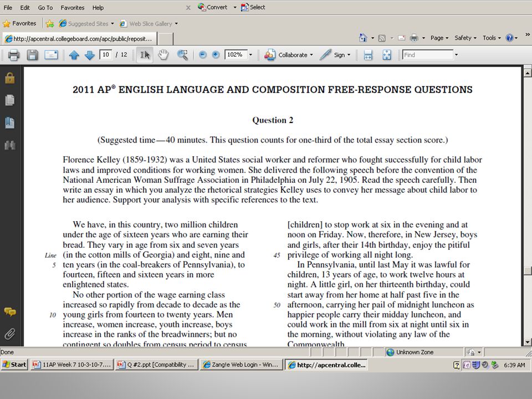
Task: Click the toolbar close X button
Action: tap(188, 7)
